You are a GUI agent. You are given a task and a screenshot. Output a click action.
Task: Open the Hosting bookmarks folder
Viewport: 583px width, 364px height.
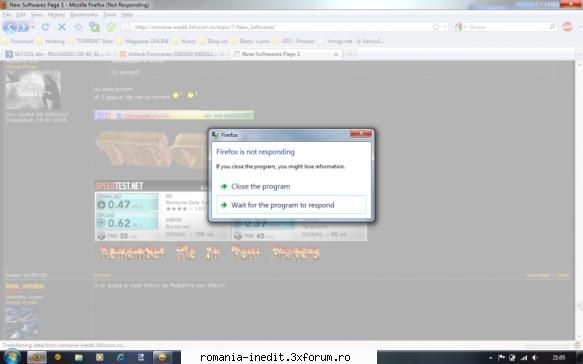pyautogui.click(x=51, y=41)
